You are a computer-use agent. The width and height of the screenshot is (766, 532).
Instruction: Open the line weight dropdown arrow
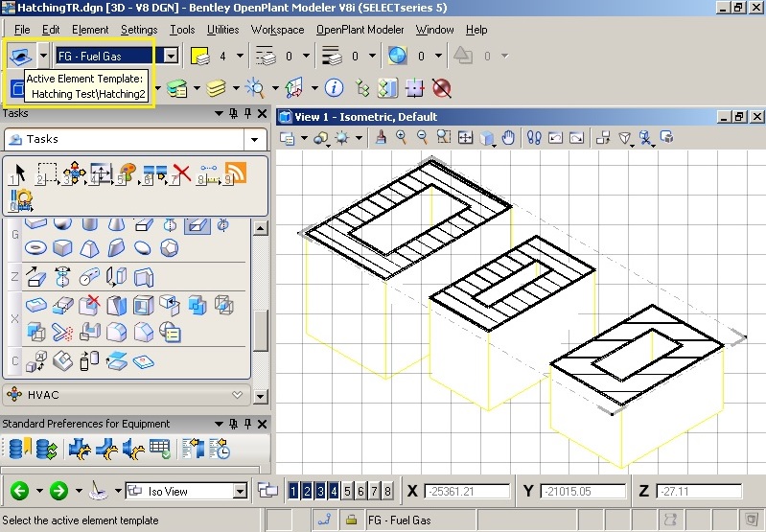372,57
